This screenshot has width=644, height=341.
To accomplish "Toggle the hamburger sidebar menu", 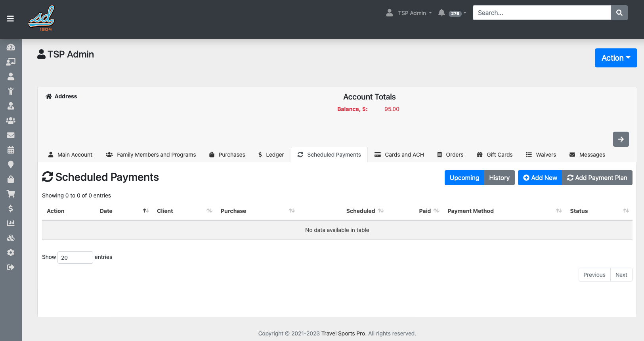I will [x=11, y=19].
